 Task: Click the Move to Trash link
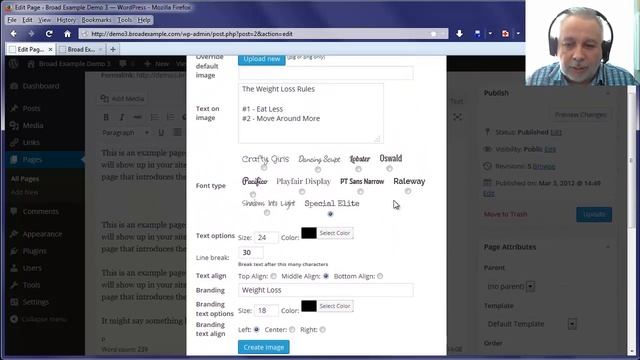pyautogui.click(x=505, y=214)
